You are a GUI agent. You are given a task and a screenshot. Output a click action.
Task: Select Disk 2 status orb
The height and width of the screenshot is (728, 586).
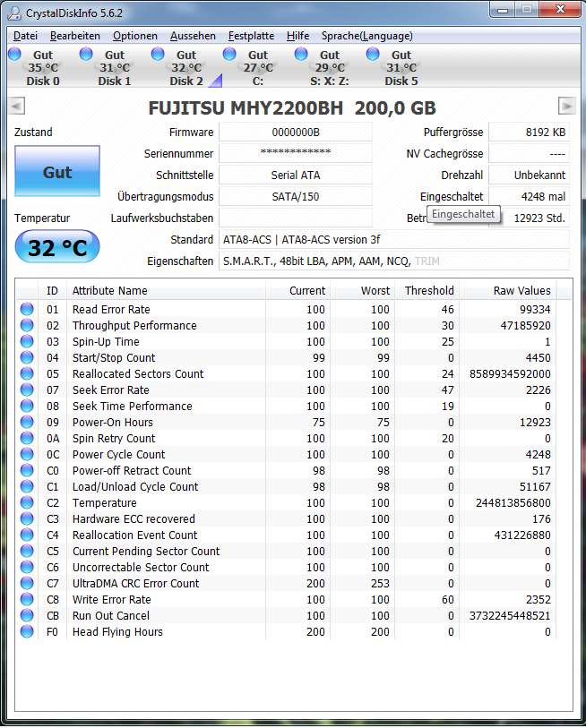tap(158, 55)
